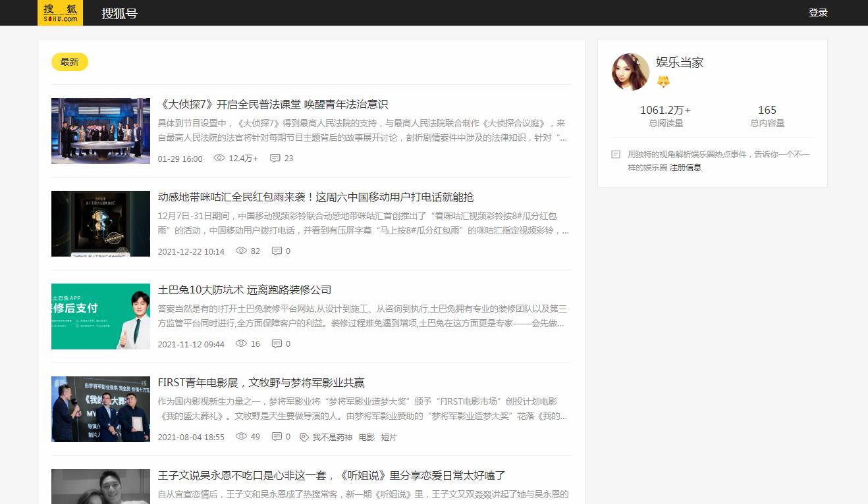Click comment icon on FIRST电影展 row
The height and width of the screenshot is (504, 868).
click(x=277, y=436)
